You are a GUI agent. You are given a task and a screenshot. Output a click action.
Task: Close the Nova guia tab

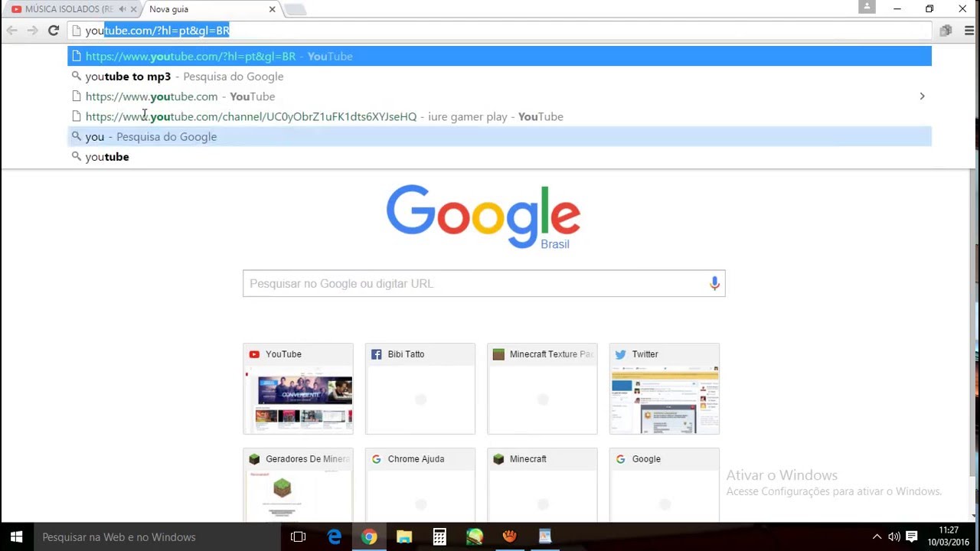[272, 9]
